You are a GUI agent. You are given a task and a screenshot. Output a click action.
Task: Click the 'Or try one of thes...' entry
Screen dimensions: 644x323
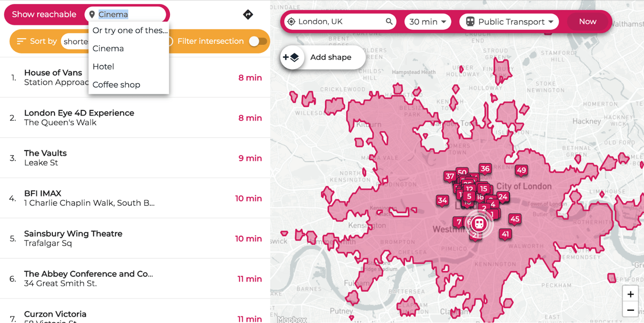tap(128, 31)
